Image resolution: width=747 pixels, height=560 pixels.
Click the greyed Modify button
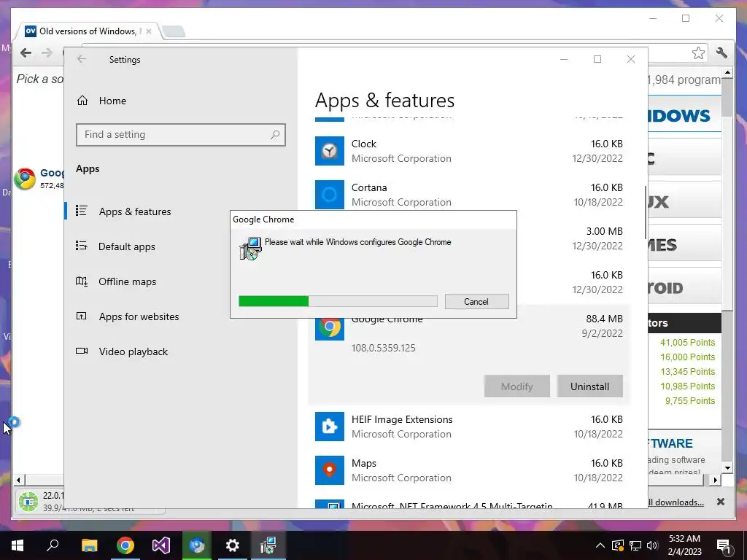517,386
